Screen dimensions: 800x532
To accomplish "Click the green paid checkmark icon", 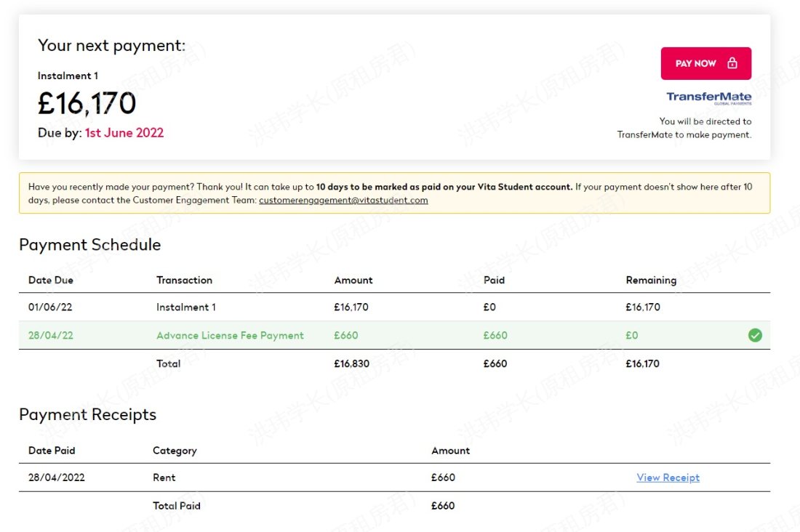I will point(755,335).
